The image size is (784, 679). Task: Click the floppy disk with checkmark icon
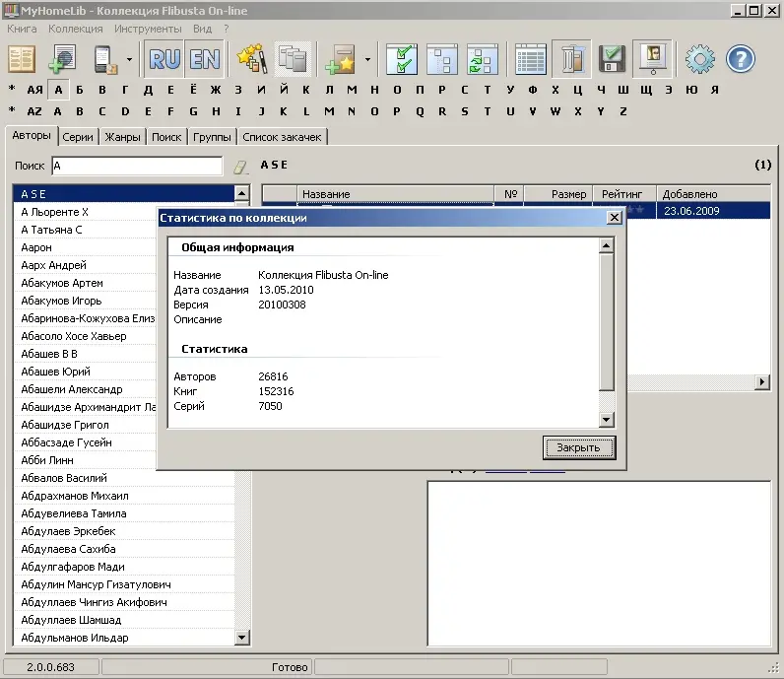[612, 59]
